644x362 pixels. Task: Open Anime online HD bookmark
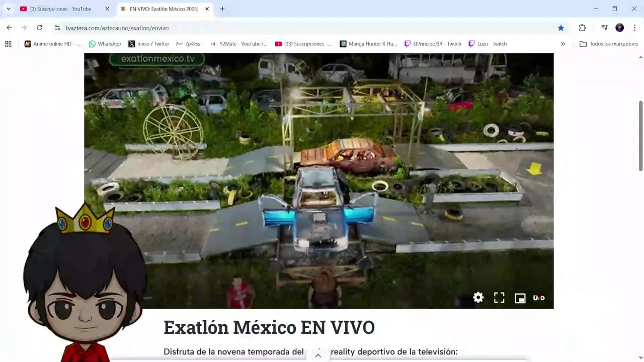coord(52,44)
